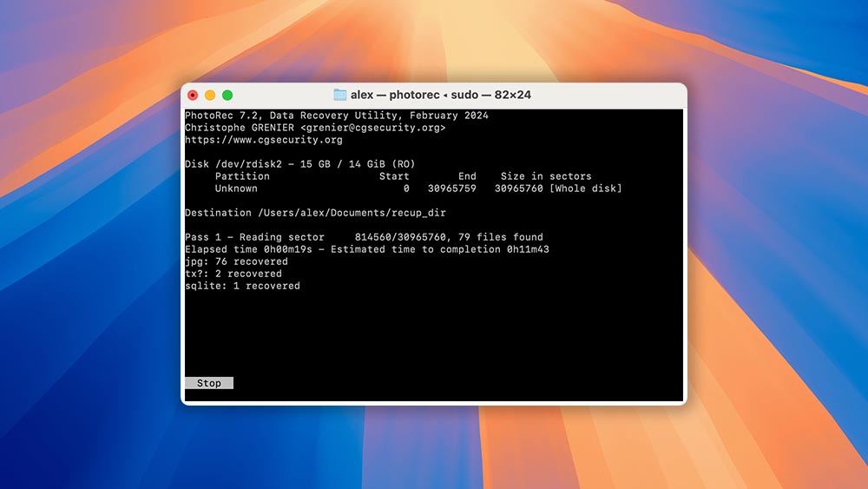Click the "sqlite: 1 recovered" line

pos(242,287)
